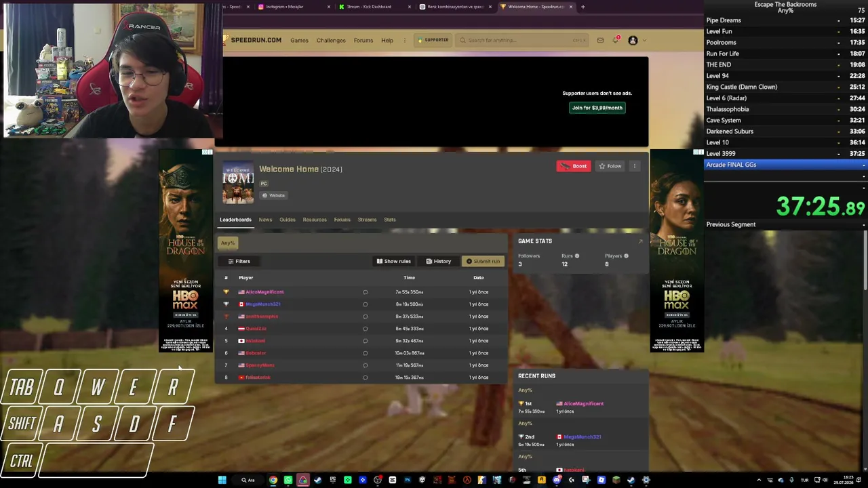The height and width of the screenshot is (488, 868).
Task: Open the game Website link
Action: pyautogui.click(x=274, y=195)
